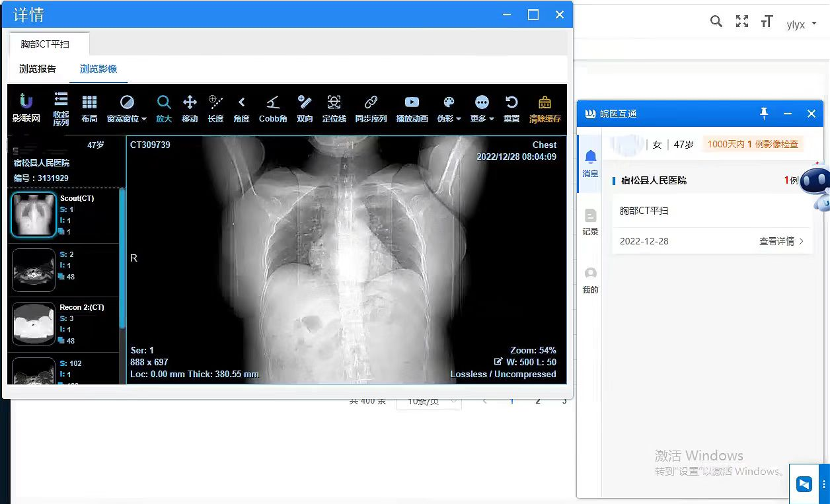Click the Zoom: 54% overlay text
Image resolution: width=830 pixels, height=504 pixels.
coord(533,350)
